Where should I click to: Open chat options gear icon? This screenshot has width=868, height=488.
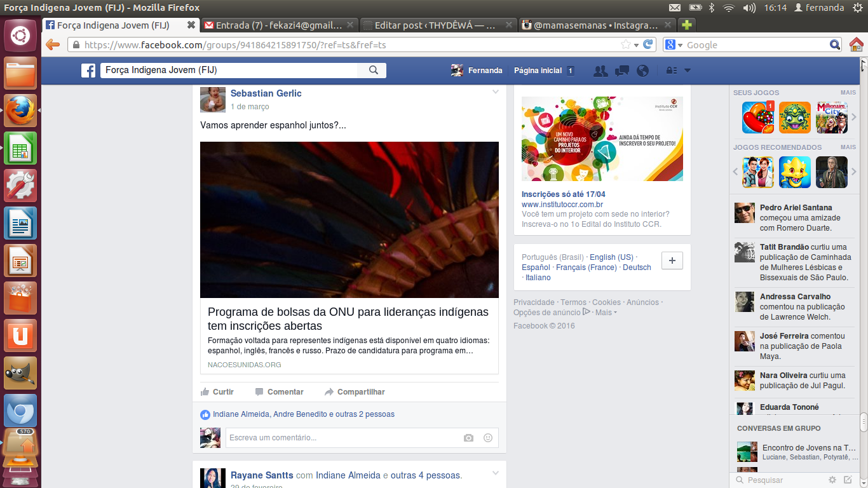click(832, 480)
